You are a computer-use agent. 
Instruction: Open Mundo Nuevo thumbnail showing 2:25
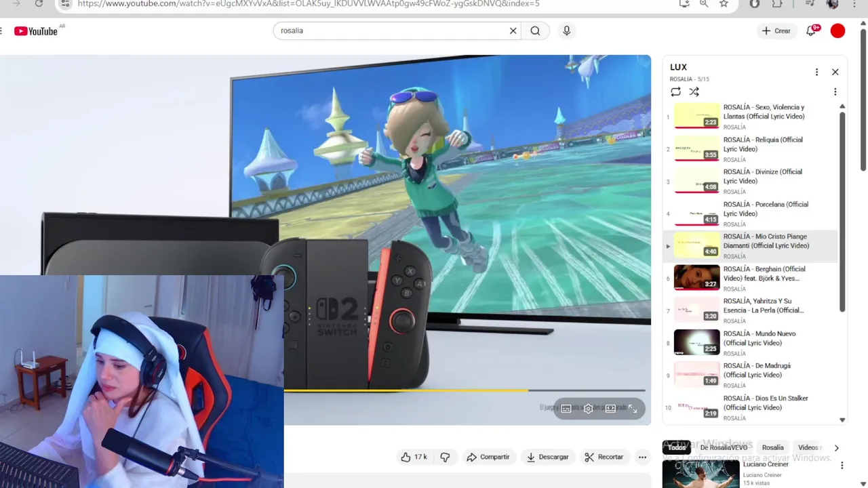point(696,342)
